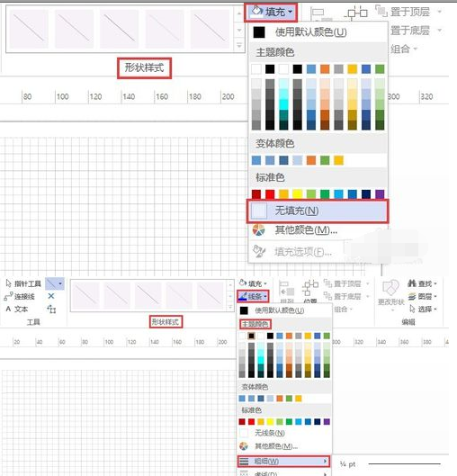Open the small 填充 button above 线条

pyautogui.click(x=253, y=283)
